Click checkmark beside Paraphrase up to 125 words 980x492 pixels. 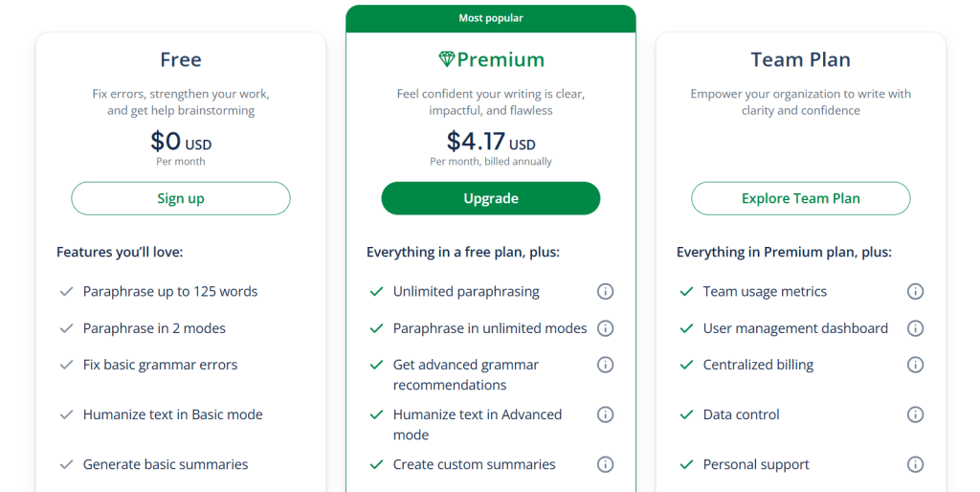click(x=66, y=292)
